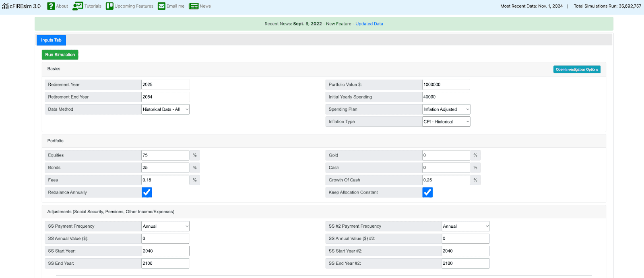The width and height of the screenshot is (644, 278).
Task: Toggle the Keep Allocation Constant checkbox
Action: [427, 192]
